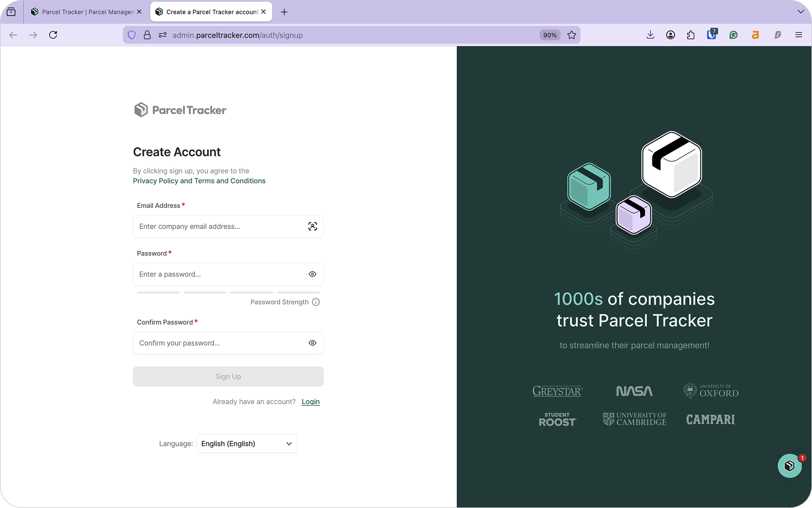Click the Bitwarden extension icon with badge 7
This screenshot has width=812, height=508.
tap(712, 34)
